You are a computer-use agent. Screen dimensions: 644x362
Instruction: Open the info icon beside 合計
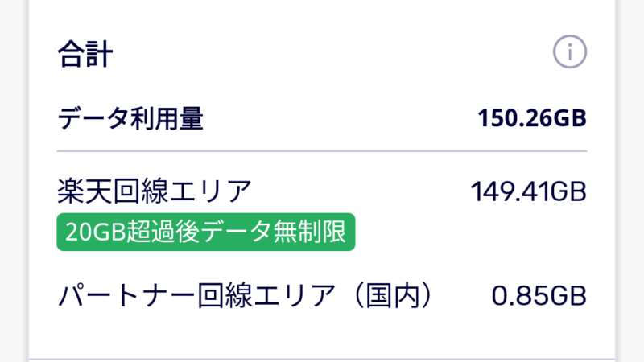click(x=570, y=51)
